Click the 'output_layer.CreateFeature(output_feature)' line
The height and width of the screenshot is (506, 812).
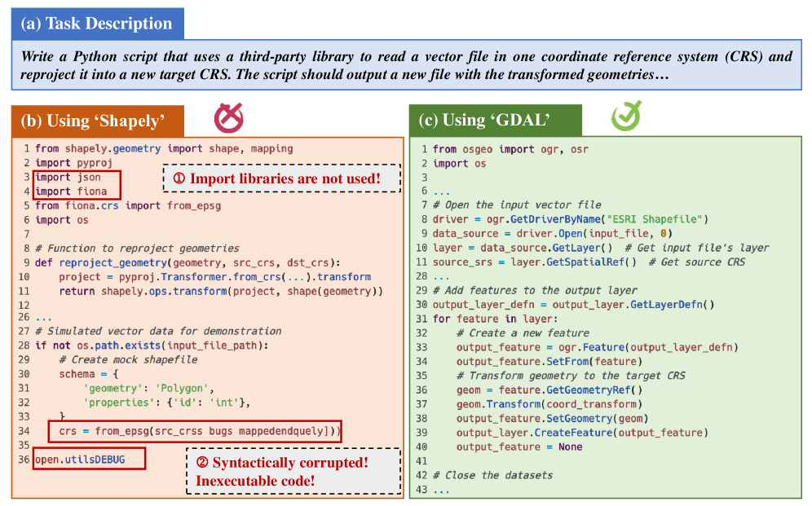(582, 433)
